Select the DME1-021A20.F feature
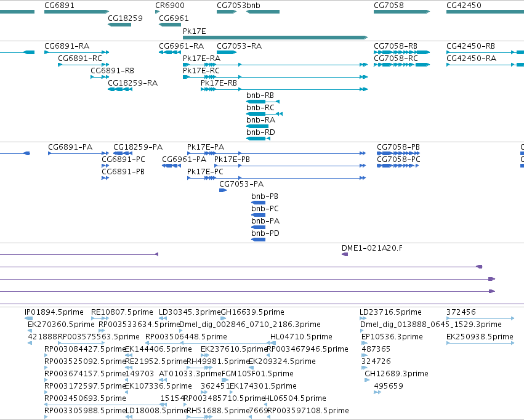 pos(345,254)
